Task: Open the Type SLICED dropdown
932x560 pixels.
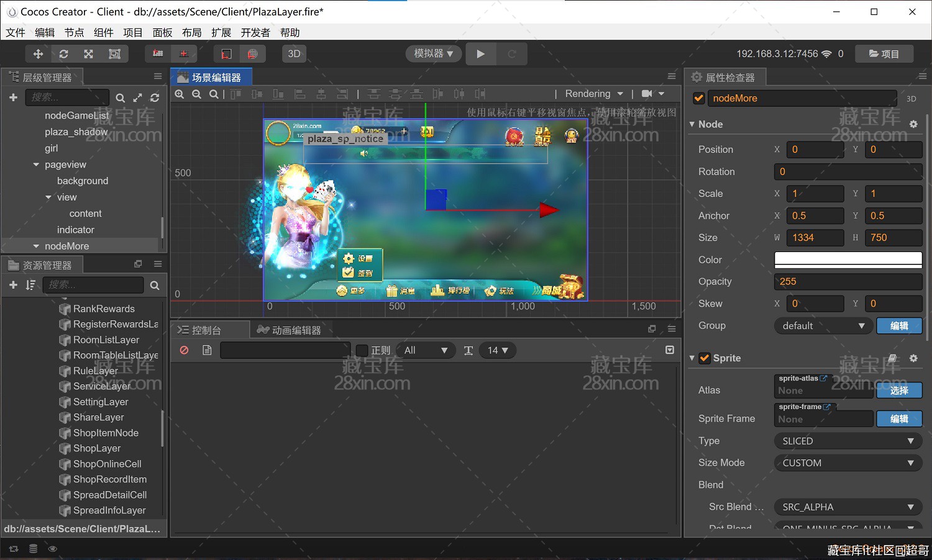Action: coord(848,441)
